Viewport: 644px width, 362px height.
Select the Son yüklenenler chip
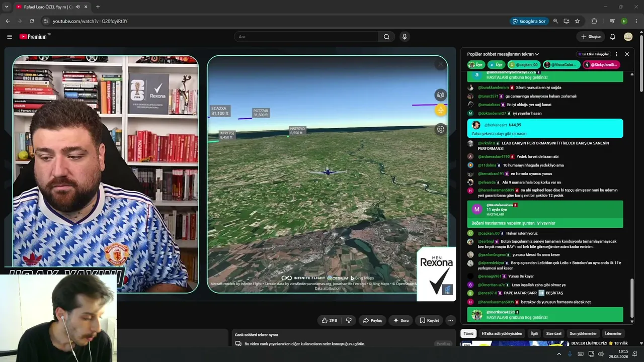(583, 333)
